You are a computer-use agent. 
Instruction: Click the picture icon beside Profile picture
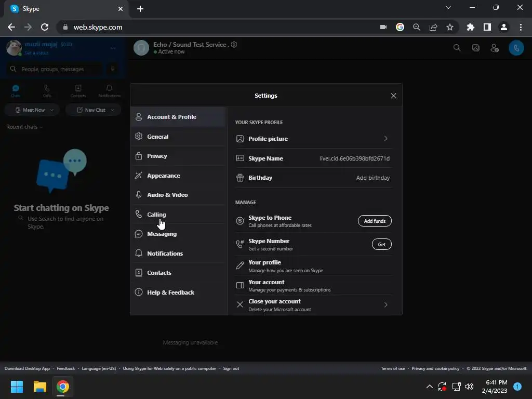240,139
